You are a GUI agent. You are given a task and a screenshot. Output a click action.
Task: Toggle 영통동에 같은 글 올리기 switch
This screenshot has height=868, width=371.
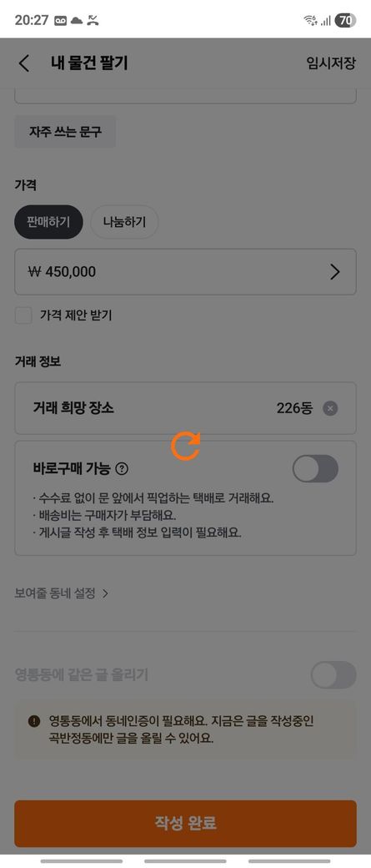pyautogui.click(x=333, y=675)
